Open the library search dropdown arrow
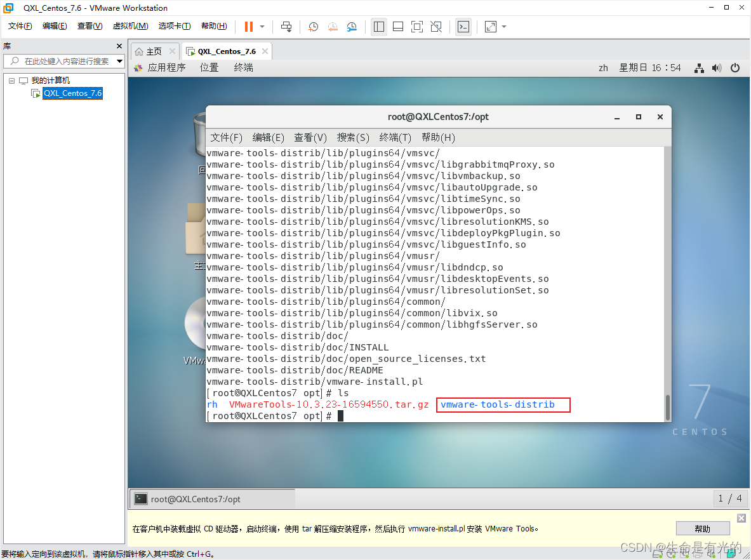Screen dimensions: 751x560 (x=120, y=62)
